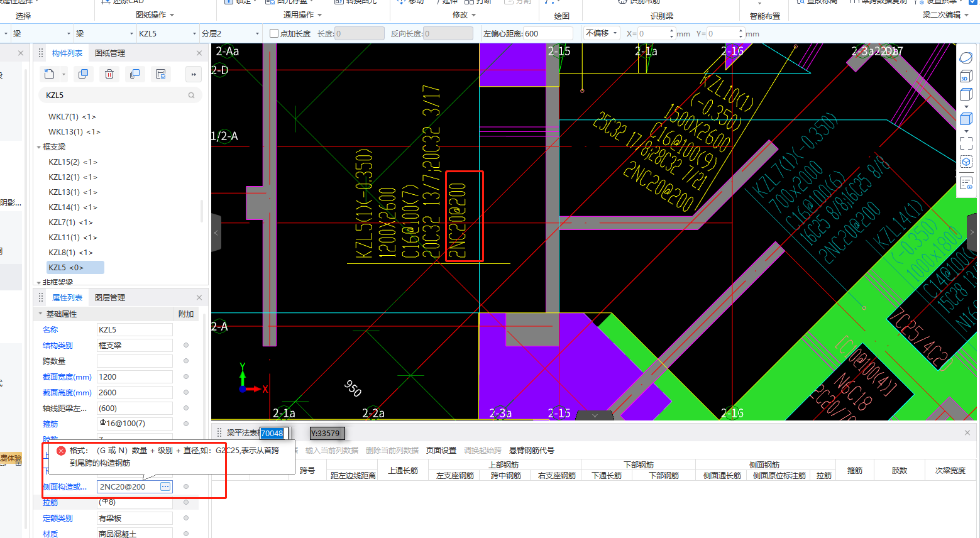Click the inter-layer copy component icon
Image resolution: width=980 pixels, height=538 pixels.
135,74
